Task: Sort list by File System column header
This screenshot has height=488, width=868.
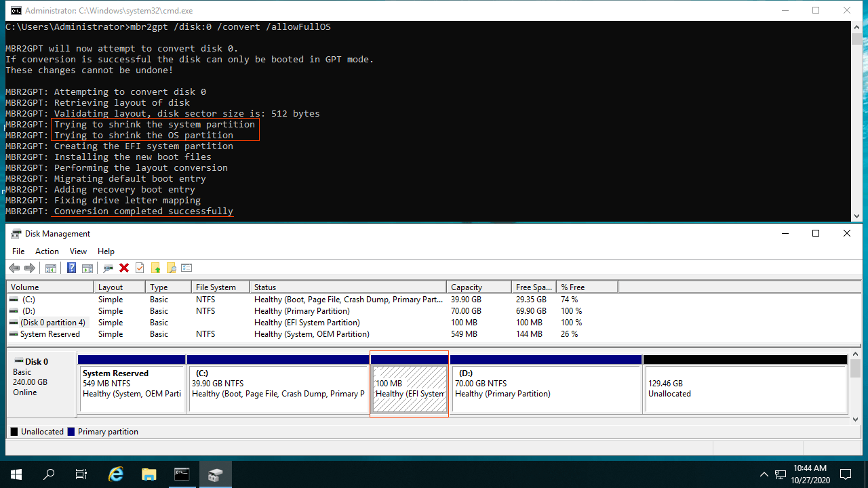Action: (216, 287)
